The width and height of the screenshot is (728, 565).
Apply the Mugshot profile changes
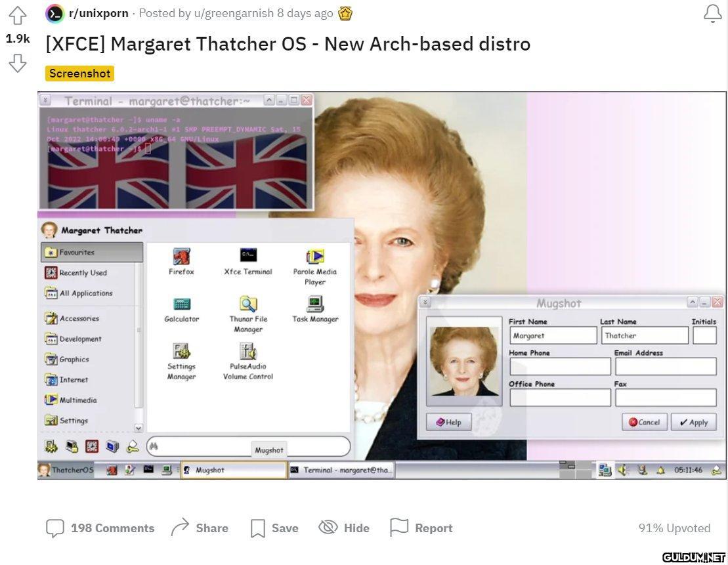point(694,422)
